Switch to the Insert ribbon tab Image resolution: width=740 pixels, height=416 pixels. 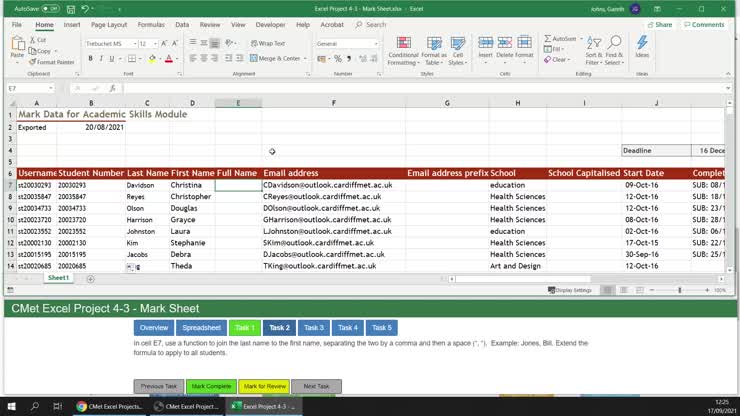click(72, 25)
